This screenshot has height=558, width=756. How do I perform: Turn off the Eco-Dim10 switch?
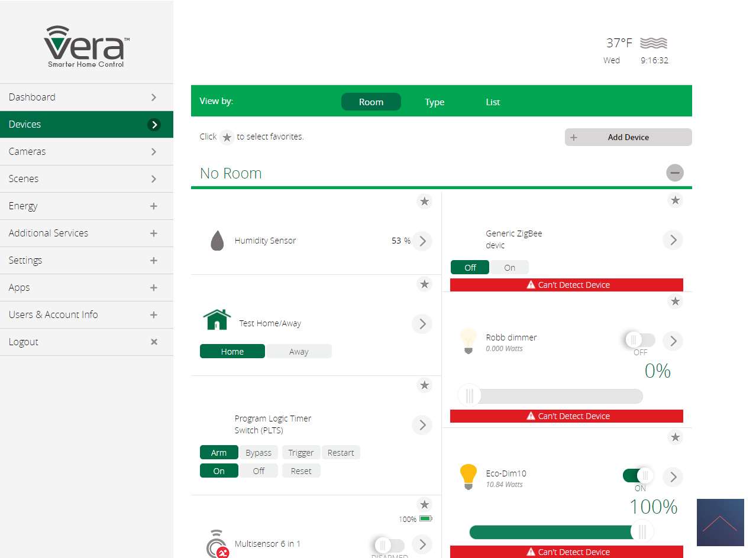(638, 475)
